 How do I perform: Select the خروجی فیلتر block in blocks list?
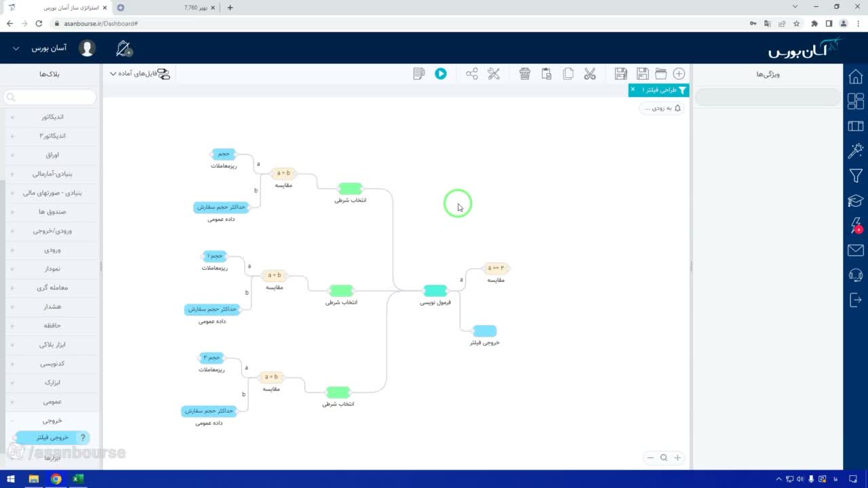pyautogui.click(x=52, y=438)
